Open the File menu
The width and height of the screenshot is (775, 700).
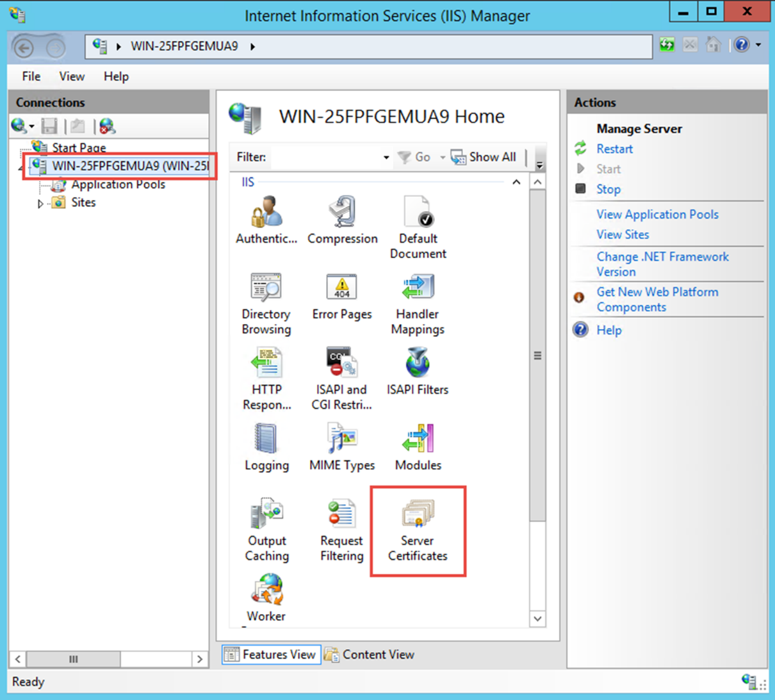(31, 76)
